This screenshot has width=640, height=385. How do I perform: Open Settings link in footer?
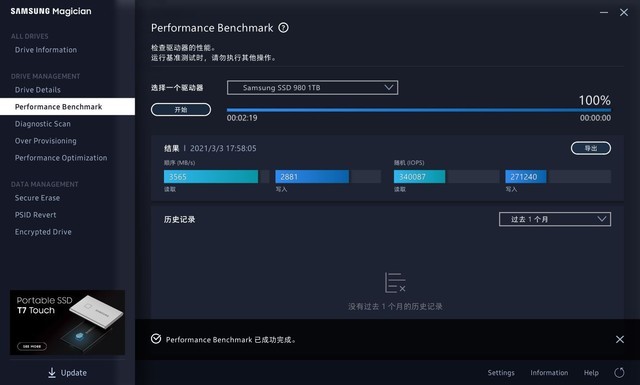click(501, 373)
